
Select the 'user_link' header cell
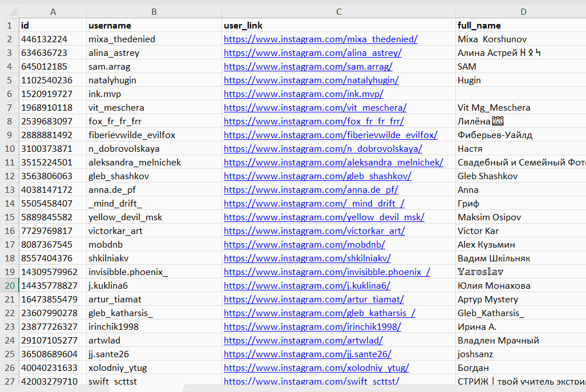tap(338, 26)
